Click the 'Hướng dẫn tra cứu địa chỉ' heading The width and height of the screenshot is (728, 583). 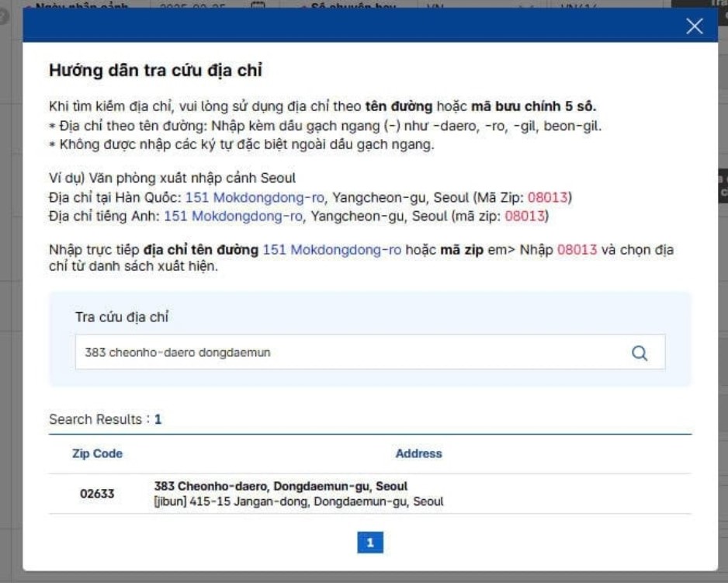click(x=155, y=71)
